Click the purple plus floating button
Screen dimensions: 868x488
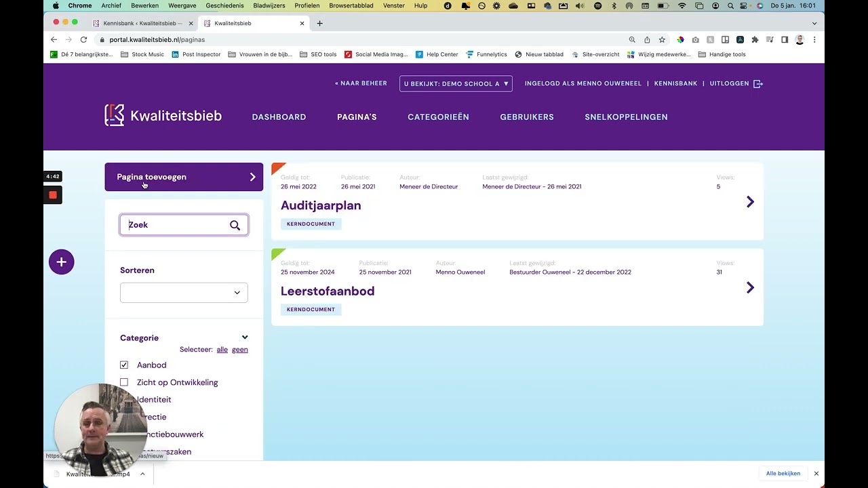click(61, 262)
